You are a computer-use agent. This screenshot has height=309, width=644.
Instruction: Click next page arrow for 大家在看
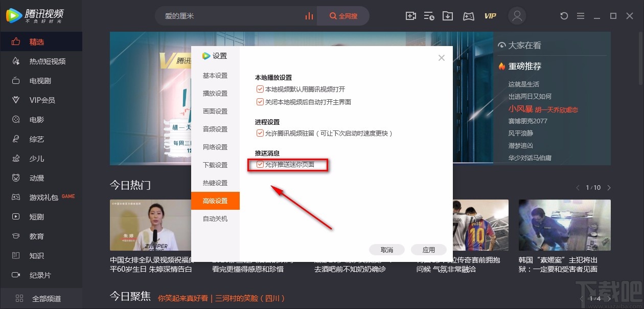(609, 187)
